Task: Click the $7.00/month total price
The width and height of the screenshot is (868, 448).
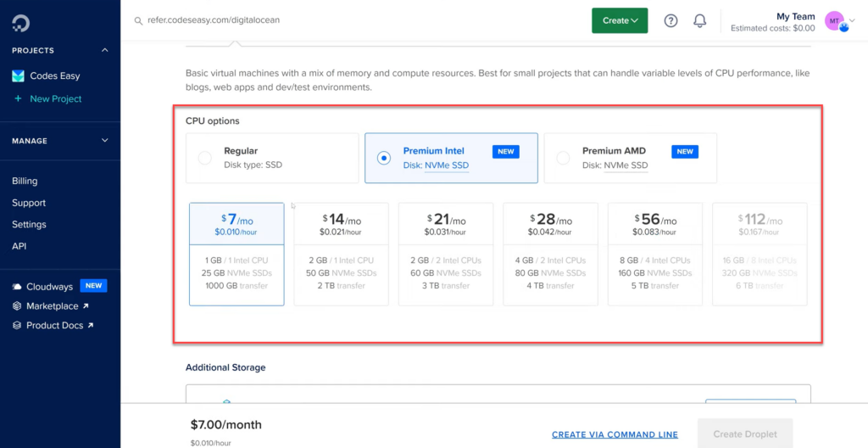Action: [226, 425]
